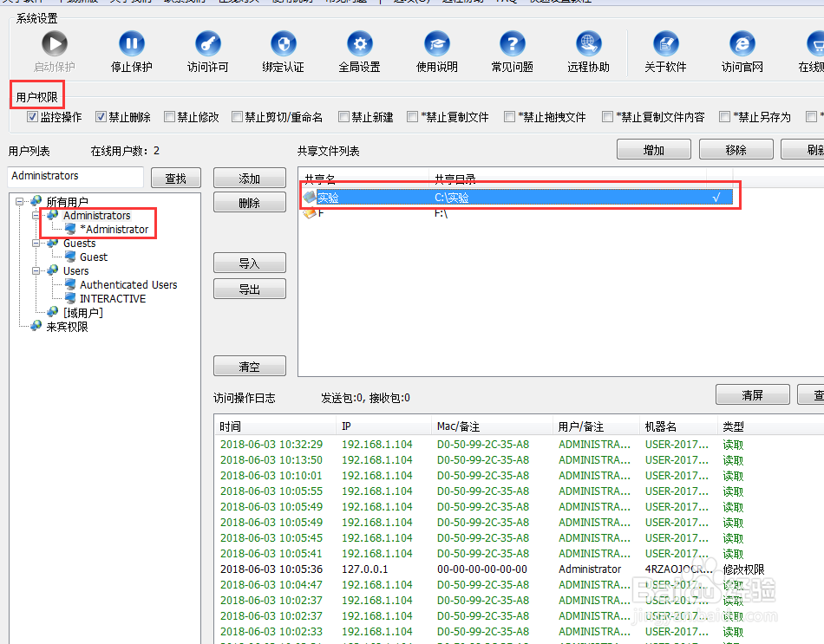
Task: Click the [域用户] group icon
Action: click(53, 312)
